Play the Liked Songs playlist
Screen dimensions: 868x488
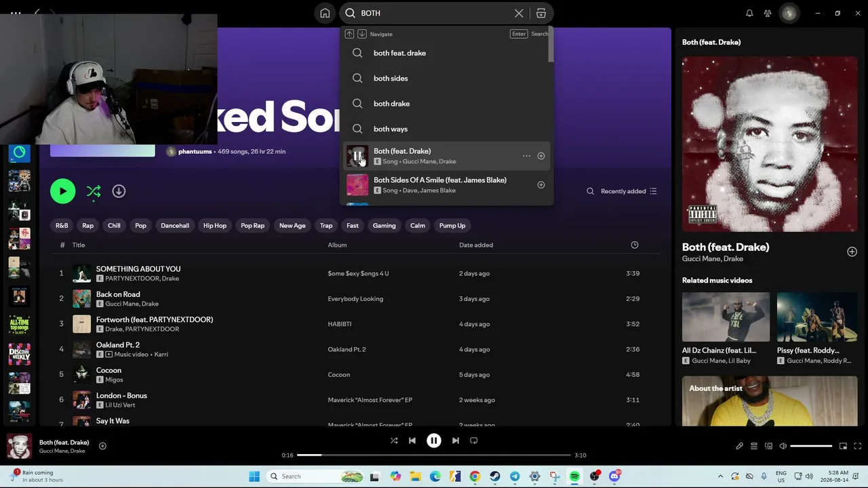pos(62,191)
